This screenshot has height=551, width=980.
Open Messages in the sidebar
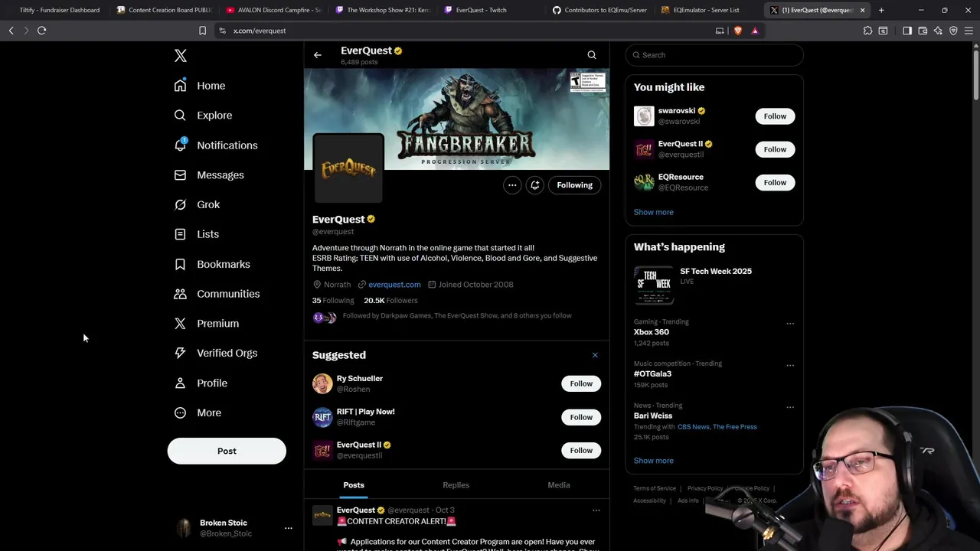tap(209, 175)
